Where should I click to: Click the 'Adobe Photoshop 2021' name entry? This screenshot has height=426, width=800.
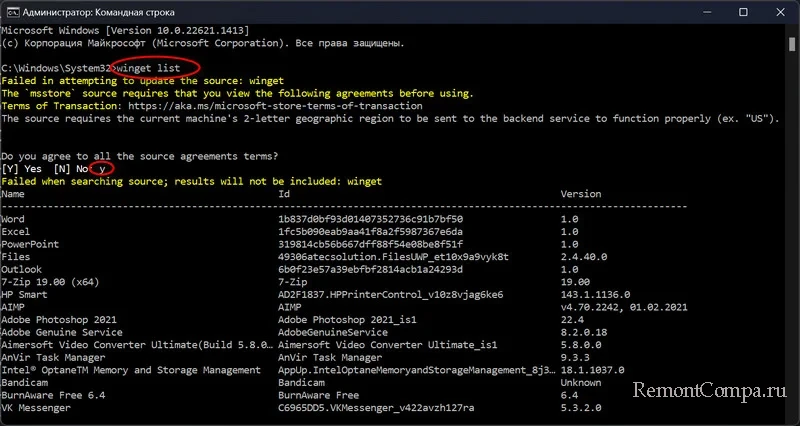click(x=59, y=320)
